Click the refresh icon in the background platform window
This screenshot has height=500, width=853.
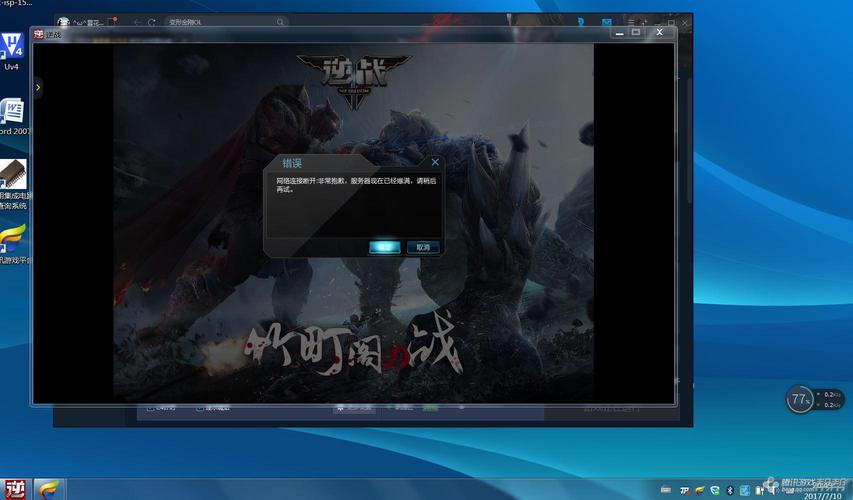(151, 22)
